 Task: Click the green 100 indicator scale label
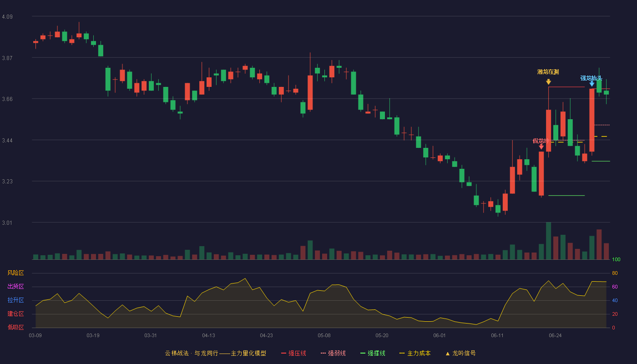[x=616, y=260]
